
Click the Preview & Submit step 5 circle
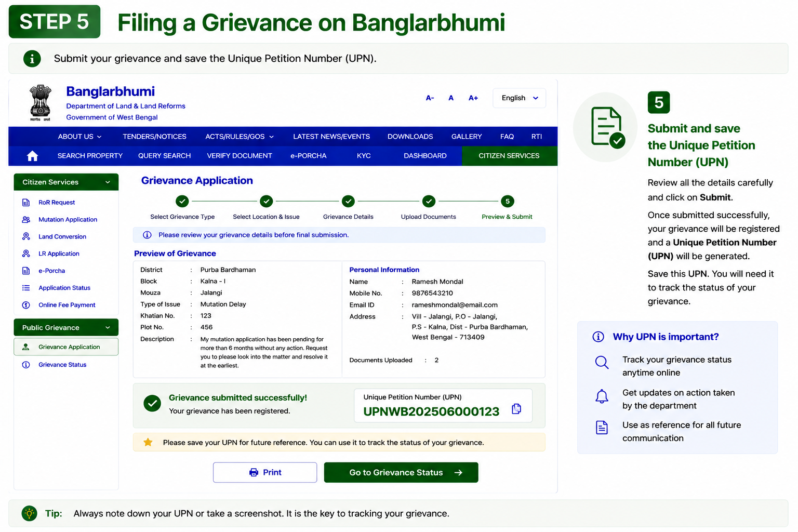(x=508, y=201)
